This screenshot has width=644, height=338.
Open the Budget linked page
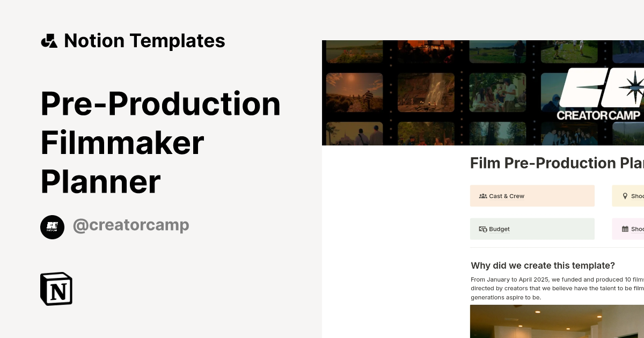[532, 229]
